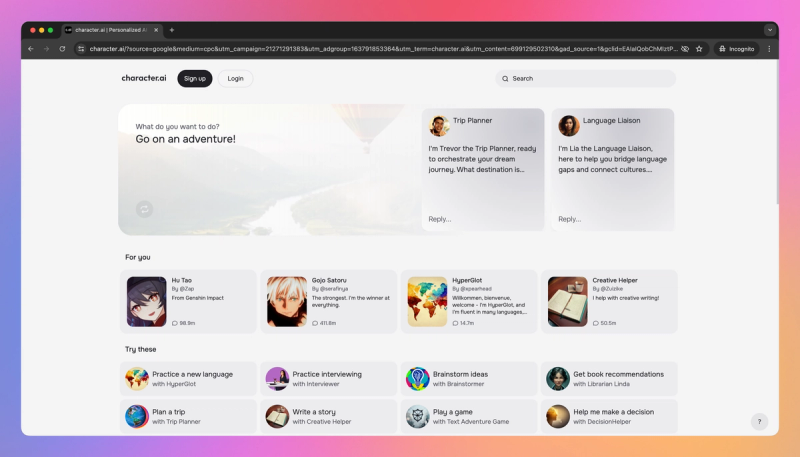Select Get book recommendations
The image size is (800, 457).
(609, 379)
